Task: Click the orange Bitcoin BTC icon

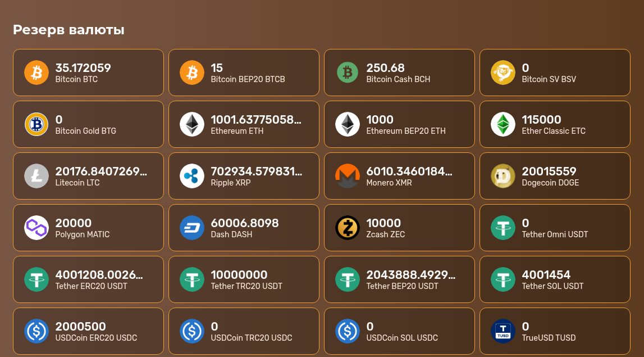Action: coord(36,73)
